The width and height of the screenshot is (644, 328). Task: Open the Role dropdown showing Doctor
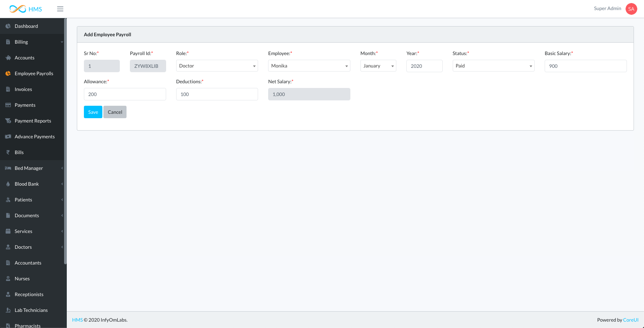pos(217,66)
